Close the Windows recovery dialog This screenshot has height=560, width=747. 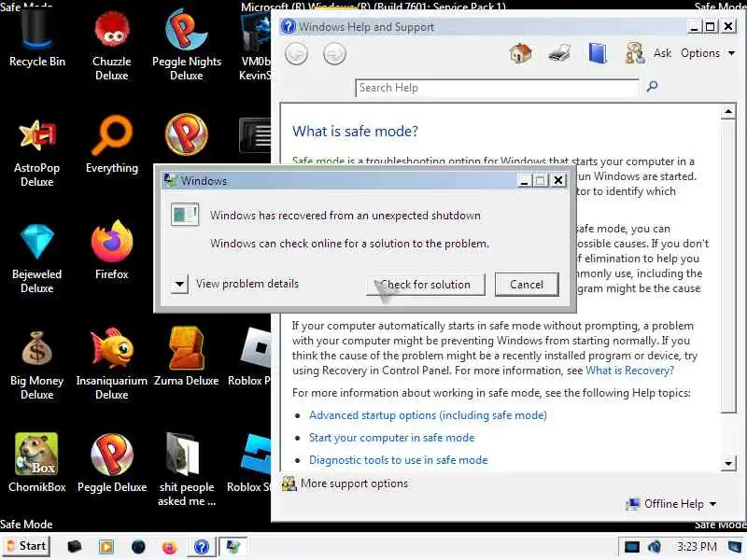[558, 180]
